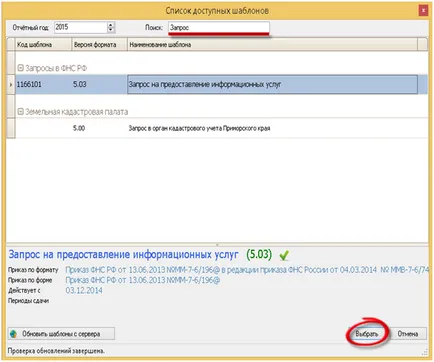The width and height of the screenshot is (434, 362).
Task: Click the row indicator arrow for 1166101
Action: click(x=11, y=85)
